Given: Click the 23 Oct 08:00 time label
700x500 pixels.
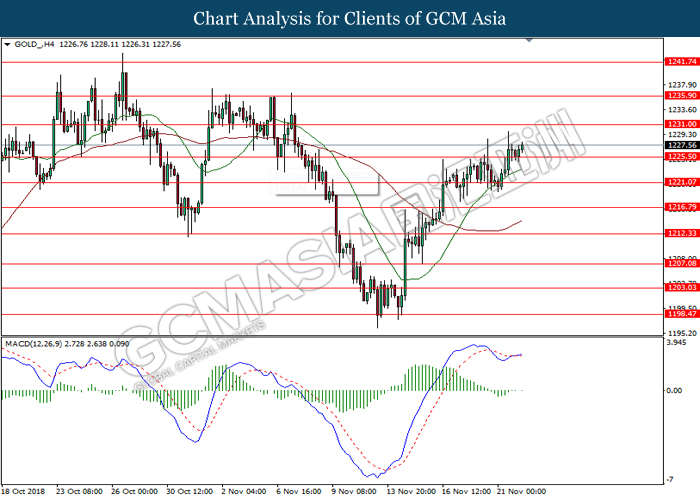Looking at the screenshot, I should click(79, 491).
